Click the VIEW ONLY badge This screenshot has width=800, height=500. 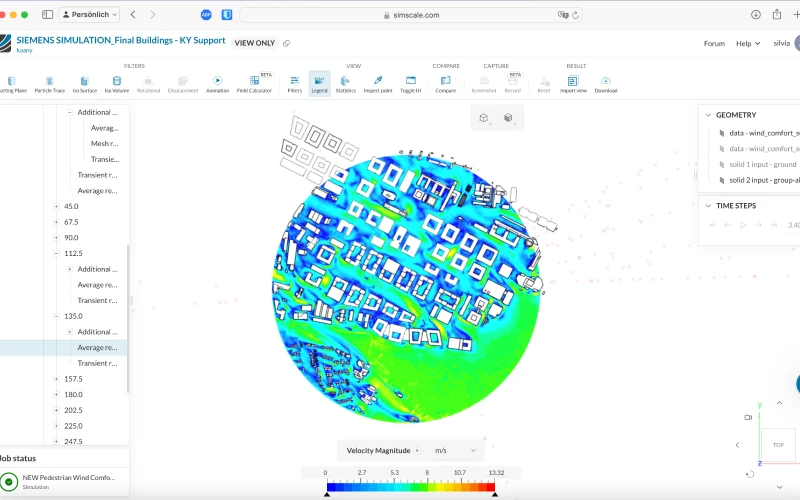[255, 43]
